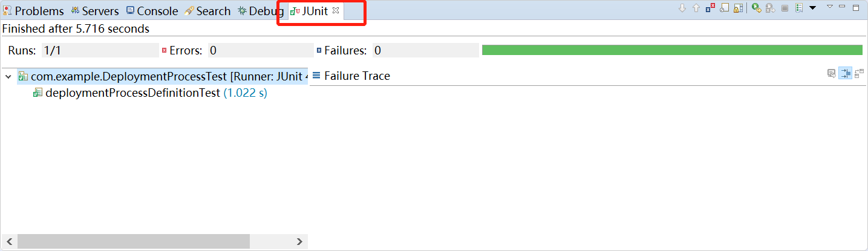This screenshot has width=868, height=251.
Task: Toggle Show Skipped Tests Only filter
Action: (x=724, y=8)
